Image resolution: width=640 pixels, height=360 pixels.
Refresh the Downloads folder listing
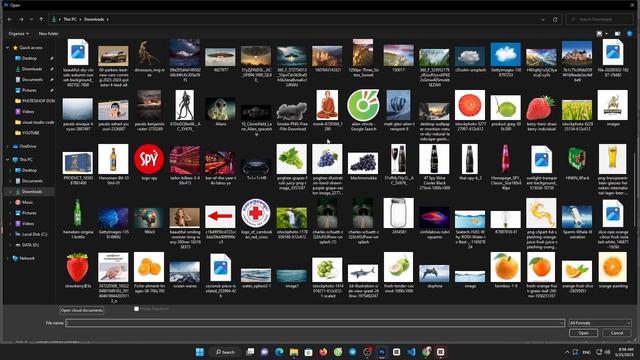click(x=555, y=19)
